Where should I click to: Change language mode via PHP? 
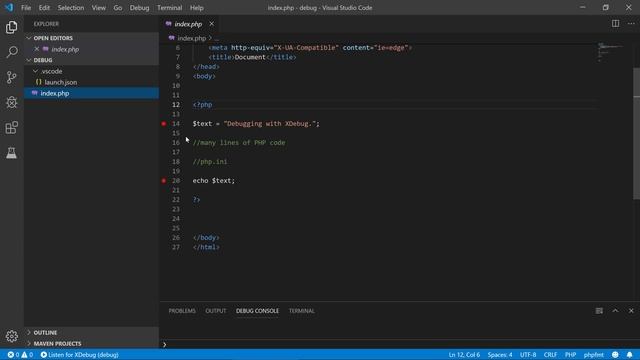570,355
